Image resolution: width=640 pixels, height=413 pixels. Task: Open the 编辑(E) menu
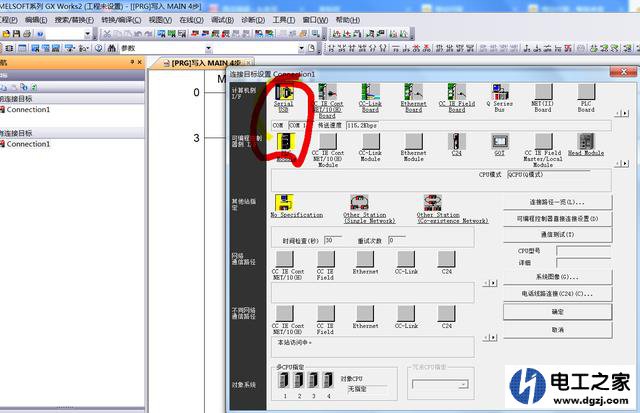(36, 20)
